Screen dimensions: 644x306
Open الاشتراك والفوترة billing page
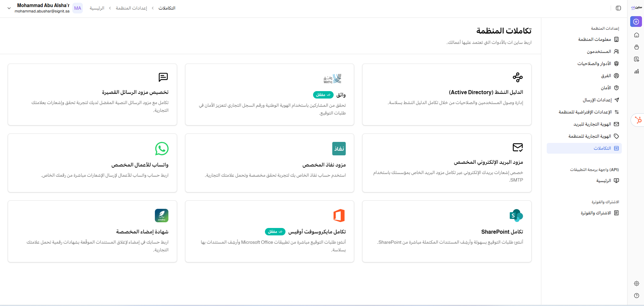coord(596,213)
